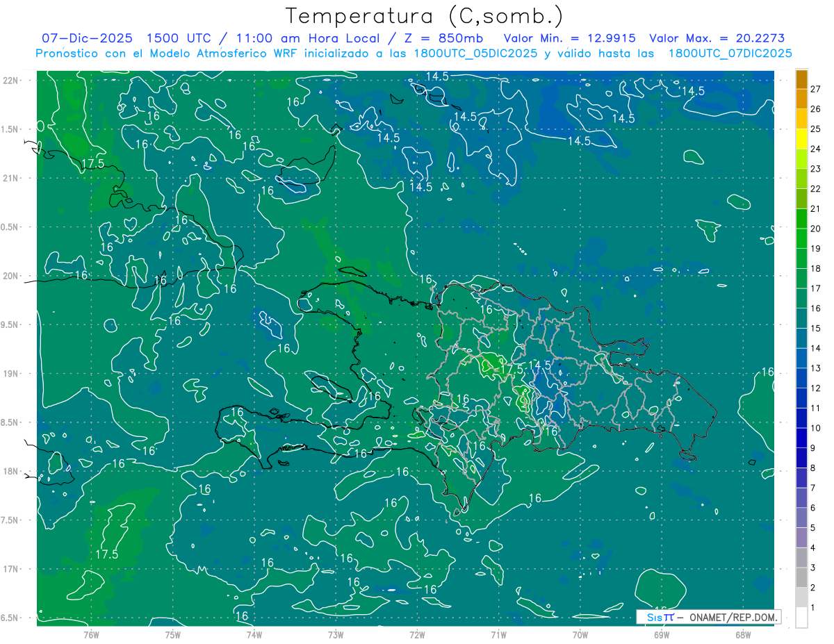Screen dimensions: 834x644
Task: Click legend value '7'
Action: pos(813,488)
